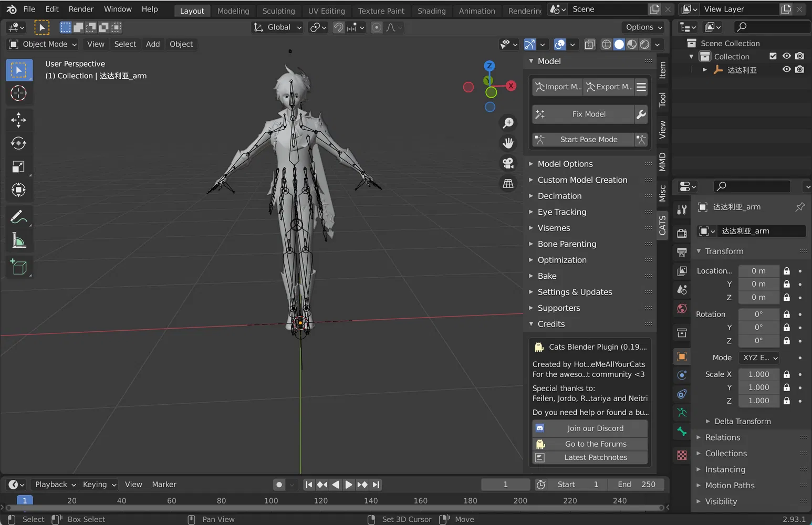Choose the Add Cube tool
812x525 pixels.
pos(18,267)
